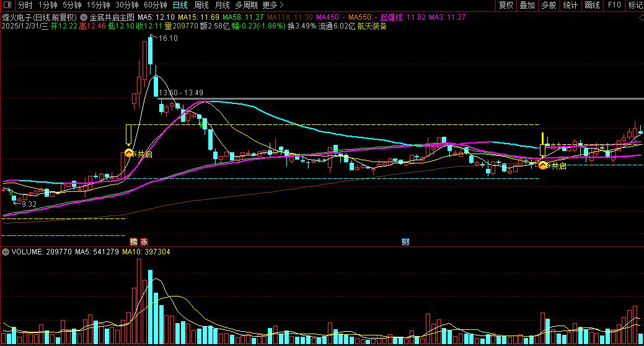
Task: Click the 复权 button
Action: 506,6
